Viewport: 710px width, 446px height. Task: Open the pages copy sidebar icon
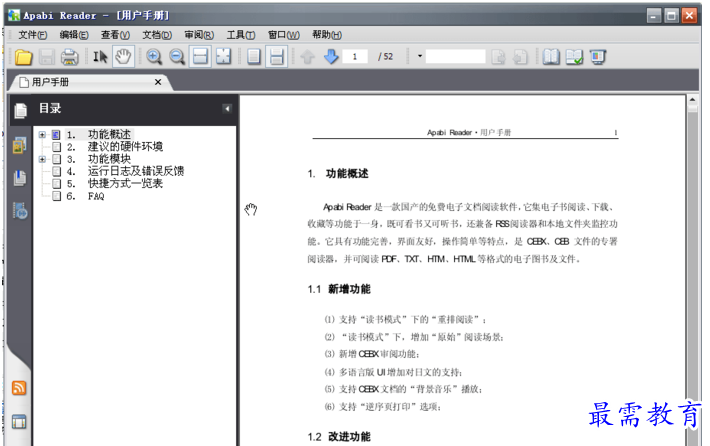[x=19, y=177]
